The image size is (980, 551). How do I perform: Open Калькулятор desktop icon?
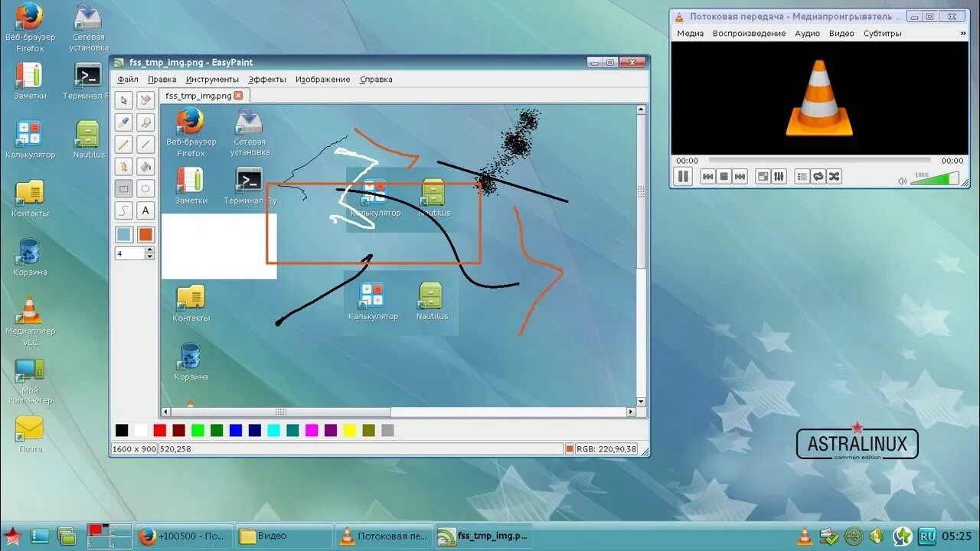pos(30,139)
